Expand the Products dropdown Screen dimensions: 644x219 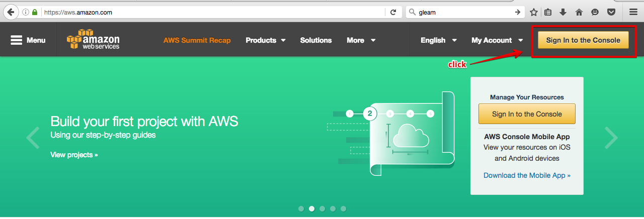coord(266,40)
